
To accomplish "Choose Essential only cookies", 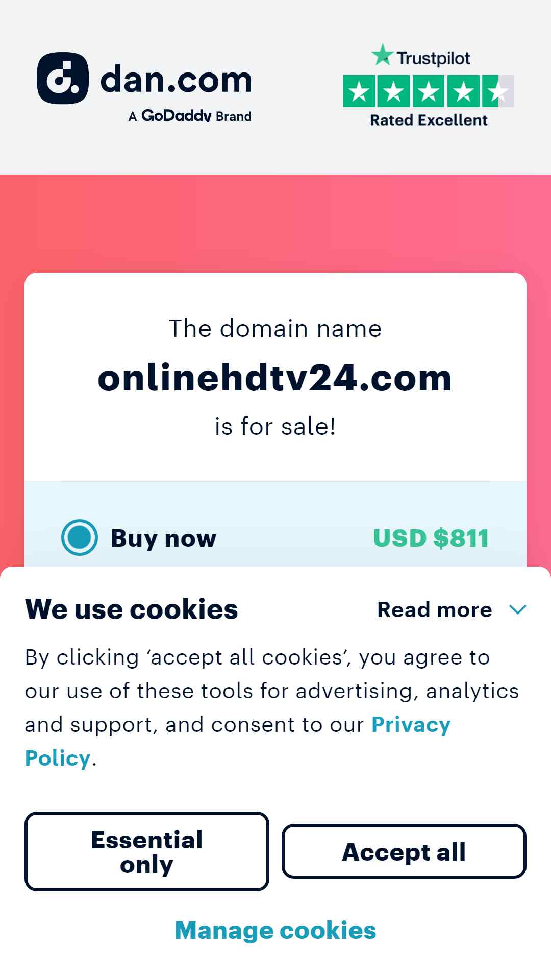I will pos(147,851).
